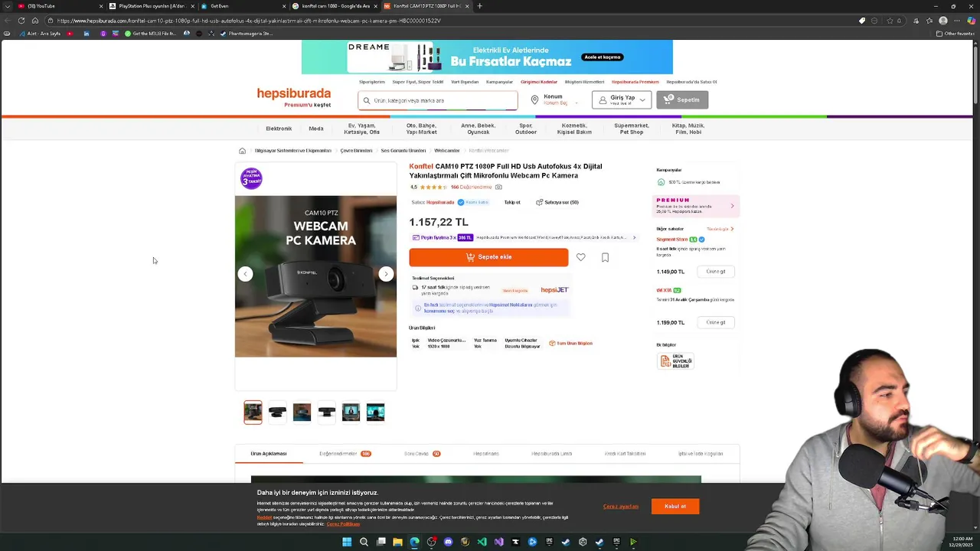Click the Konum location pin icon
This screenshot has height=551, width=980.
535,99
